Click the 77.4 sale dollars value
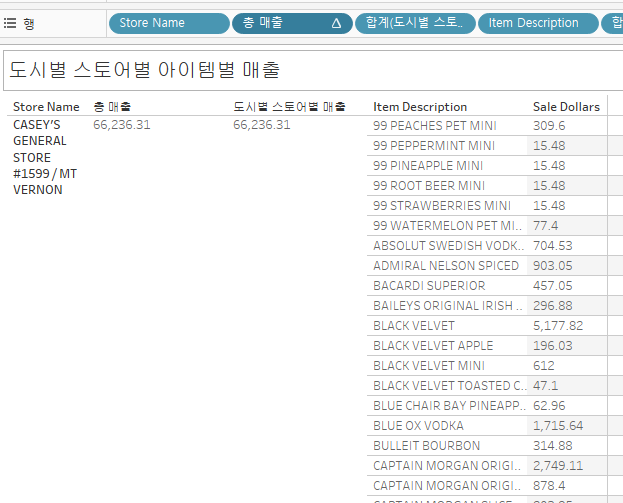623x503 pixels. click(545, 226)
